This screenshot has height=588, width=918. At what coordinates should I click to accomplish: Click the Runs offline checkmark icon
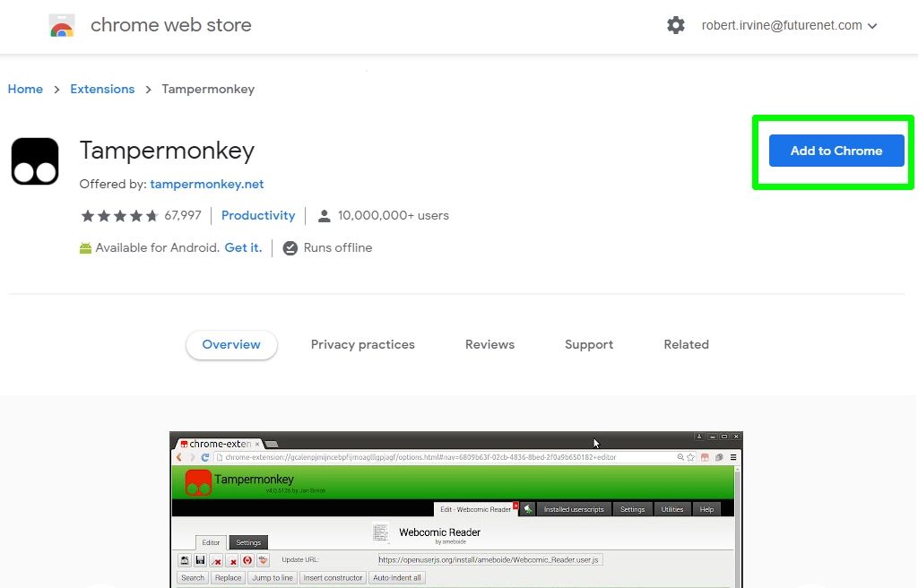coord(290,247)
